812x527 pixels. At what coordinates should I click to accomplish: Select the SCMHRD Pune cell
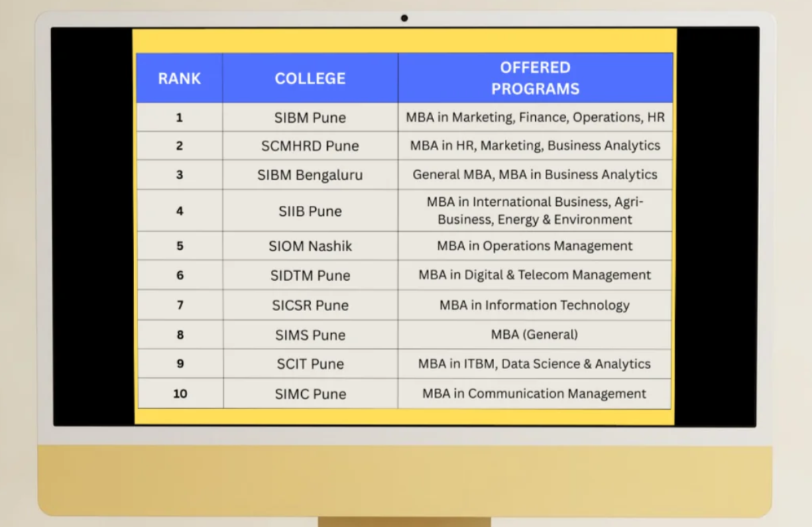tap(310, 146)
